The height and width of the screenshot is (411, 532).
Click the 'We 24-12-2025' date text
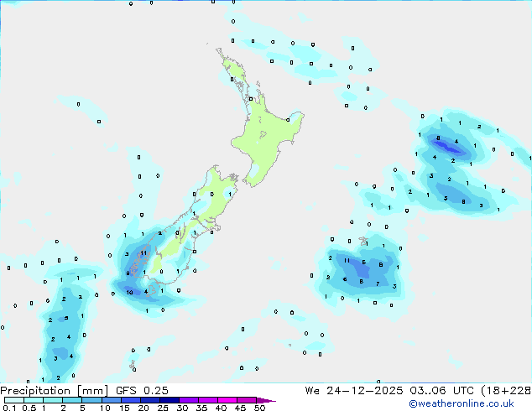click(354, 391)
